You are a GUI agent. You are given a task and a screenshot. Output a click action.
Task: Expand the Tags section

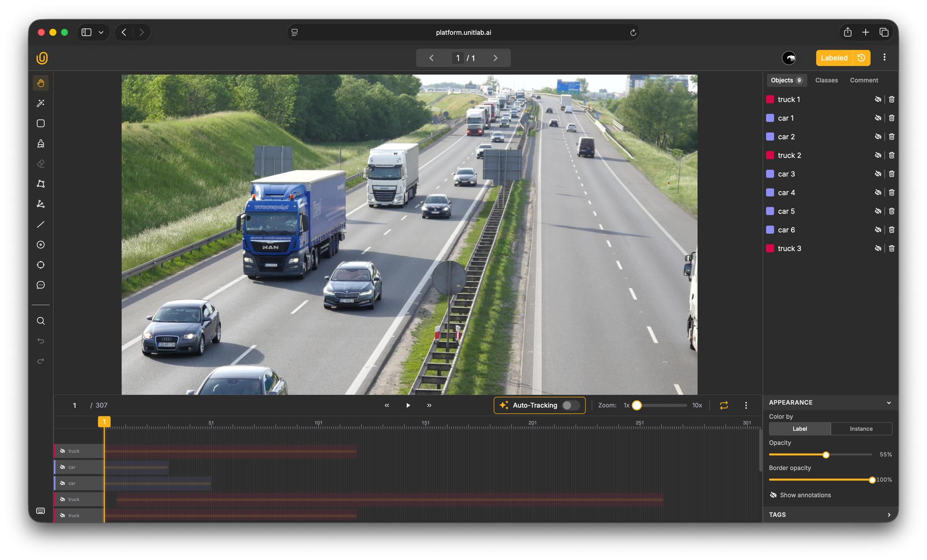click(x=889, y=515)
